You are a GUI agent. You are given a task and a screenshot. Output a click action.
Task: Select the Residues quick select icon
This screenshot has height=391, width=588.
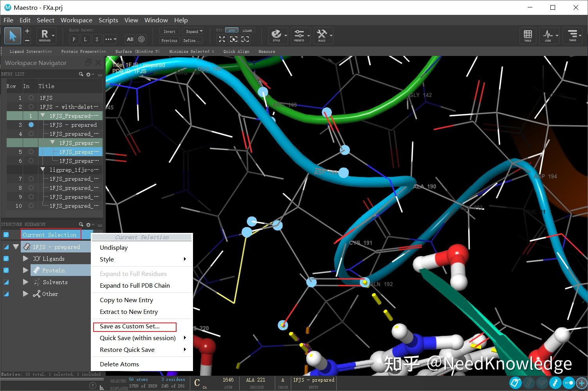coord(44,35)
